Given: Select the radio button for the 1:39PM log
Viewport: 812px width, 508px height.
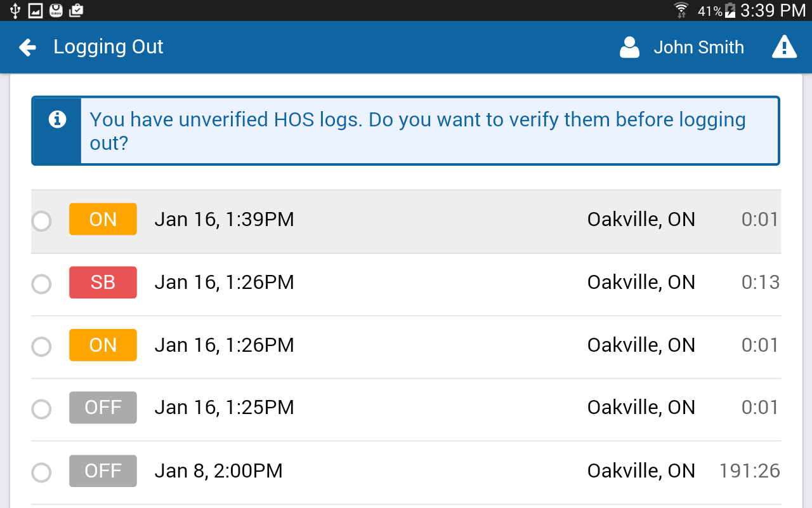Looking at the screenshot, I should (41, 220).
